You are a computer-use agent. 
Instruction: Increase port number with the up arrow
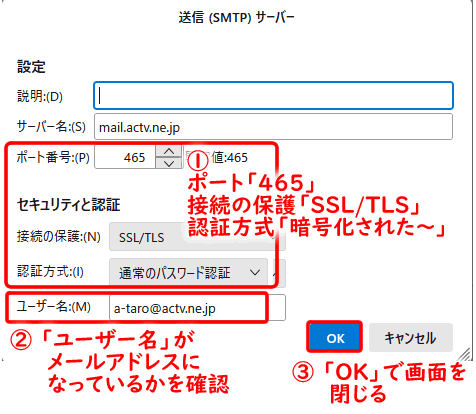tap(169, 151)
